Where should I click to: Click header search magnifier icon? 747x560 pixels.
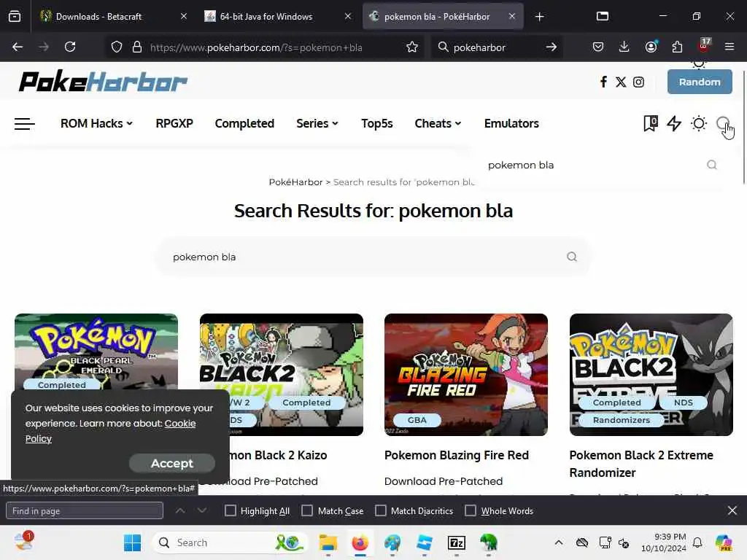pos(723,123)
